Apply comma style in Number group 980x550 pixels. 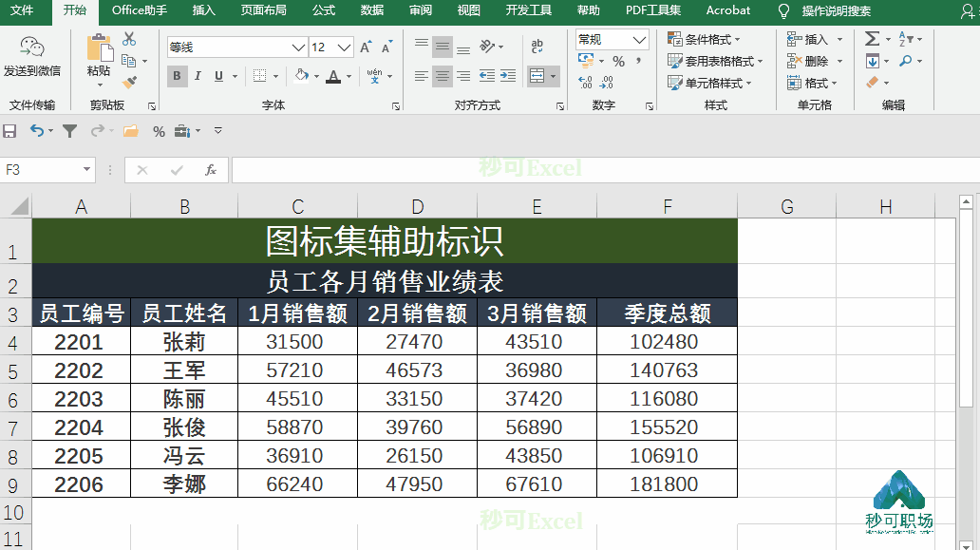(639, 61)
